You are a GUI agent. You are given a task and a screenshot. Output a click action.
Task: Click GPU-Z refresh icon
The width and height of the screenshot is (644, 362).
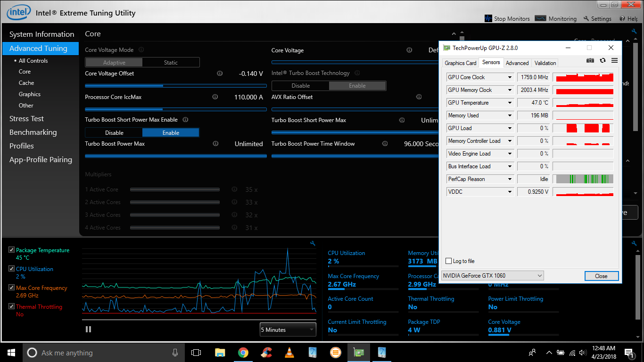[x=603, y=60]
